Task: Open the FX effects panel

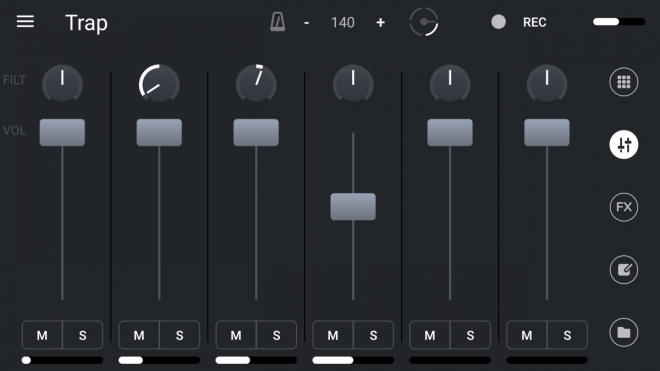Action: click(x=624, y=207)
